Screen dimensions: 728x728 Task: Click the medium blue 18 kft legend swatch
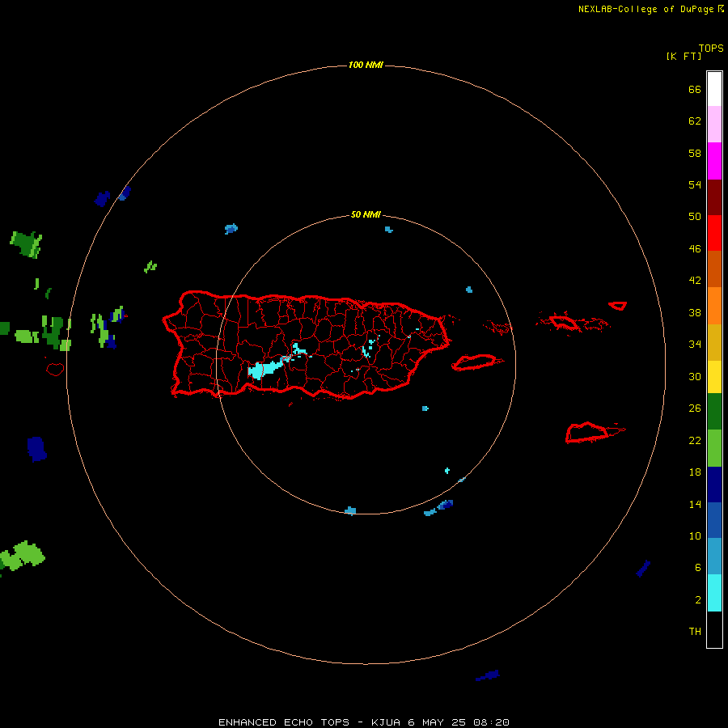coord(714,520)
